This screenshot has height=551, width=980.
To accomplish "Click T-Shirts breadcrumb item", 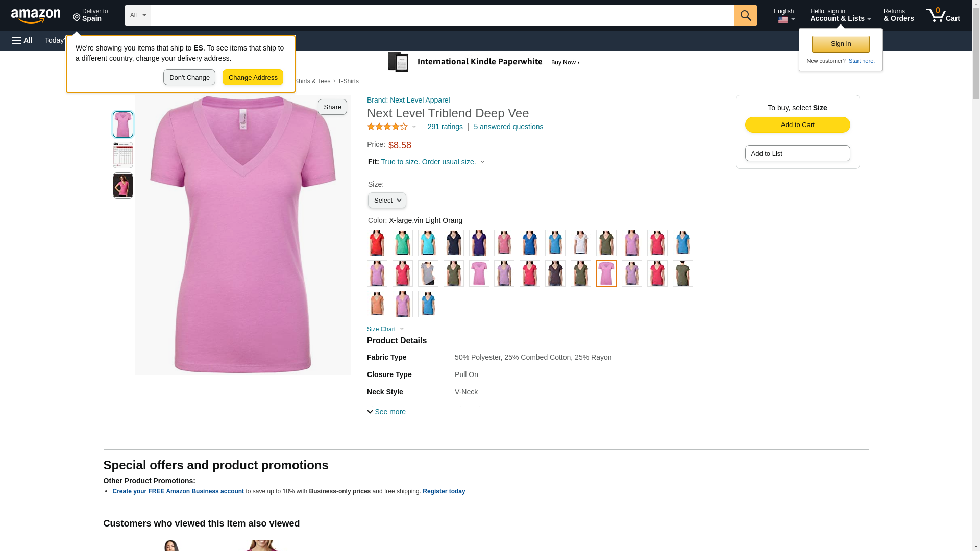I will coord(348,81).
